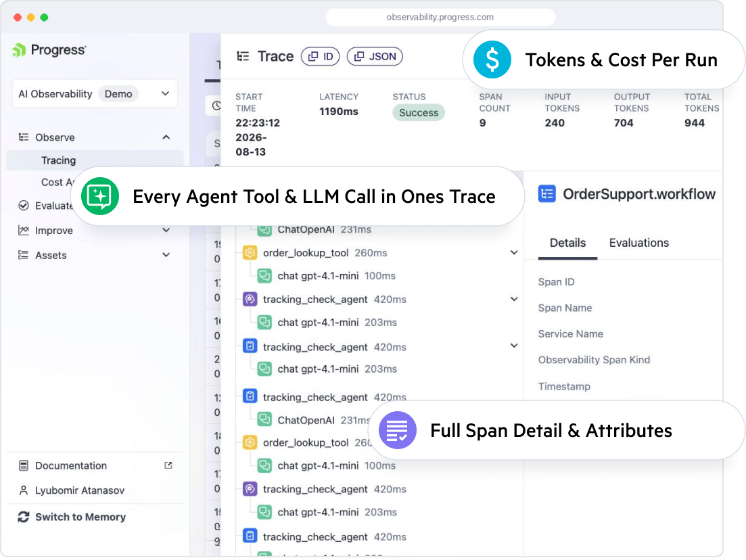Click the total tokens value 944
746x560 pixels.
(x=695, y=122)
